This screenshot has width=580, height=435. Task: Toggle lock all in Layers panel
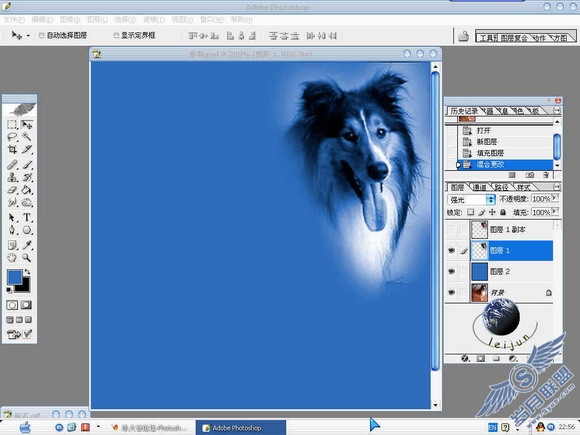503,212
